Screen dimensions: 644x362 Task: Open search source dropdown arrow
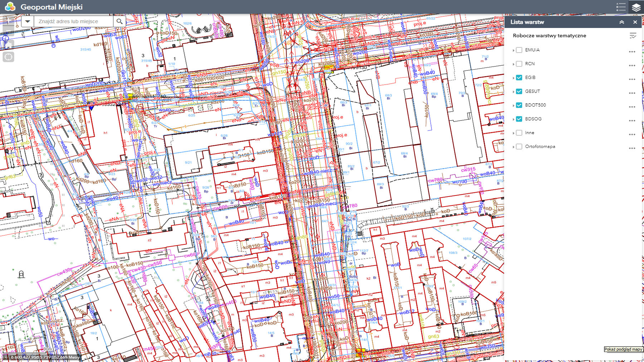tap(28, 21)
